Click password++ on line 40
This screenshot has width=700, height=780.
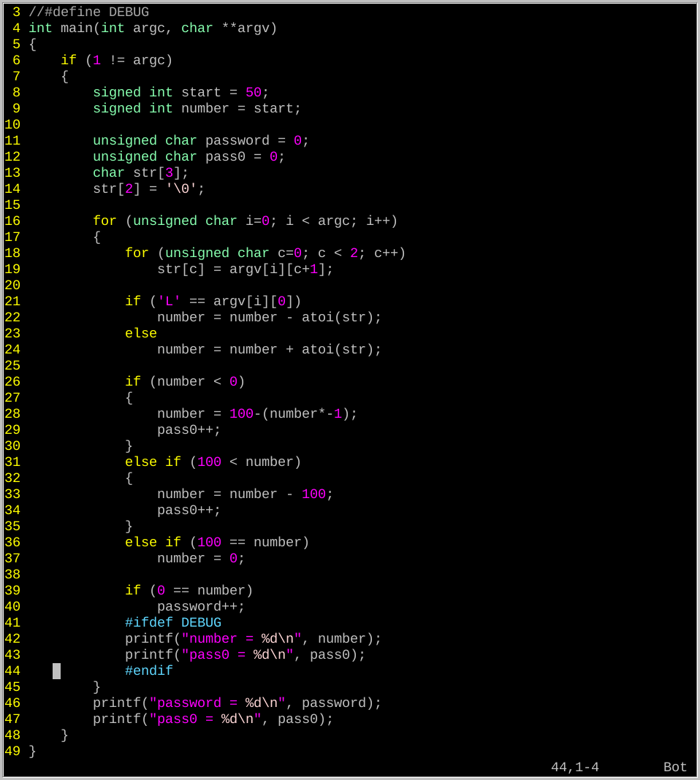pos(201,607)
